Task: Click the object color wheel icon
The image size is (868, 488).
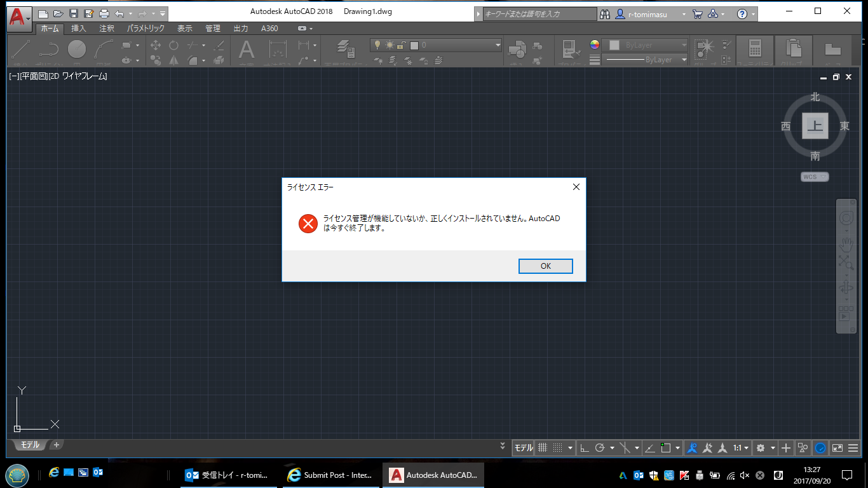Action: [x=595, y=44]
